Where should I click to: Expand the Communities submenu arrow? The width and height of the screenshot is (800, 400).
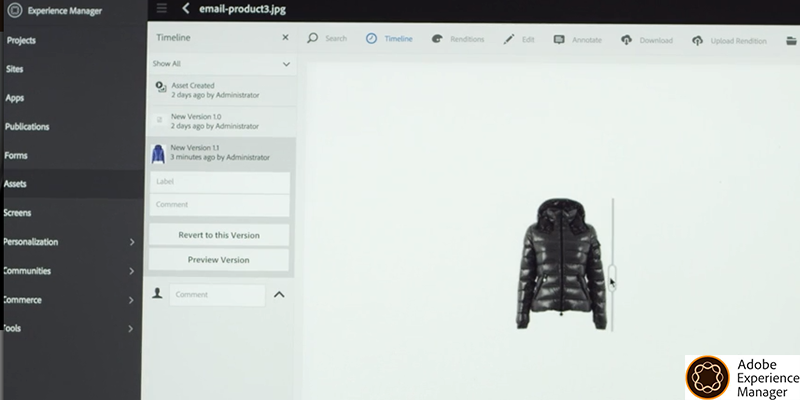pyautogui.click(x=132, y=271)
